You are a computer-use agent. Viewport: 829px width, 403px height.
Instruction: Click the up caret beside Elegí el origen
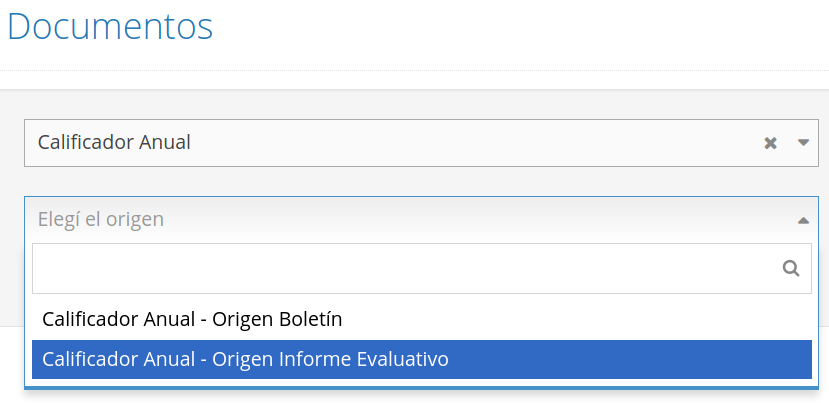803,221
